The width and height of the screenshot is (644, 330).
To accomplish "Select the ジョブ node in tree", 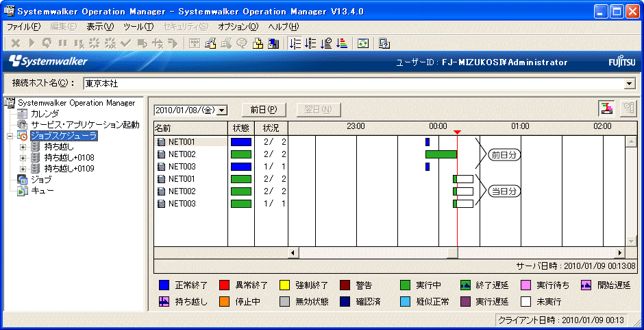I will tap(42, 180).
